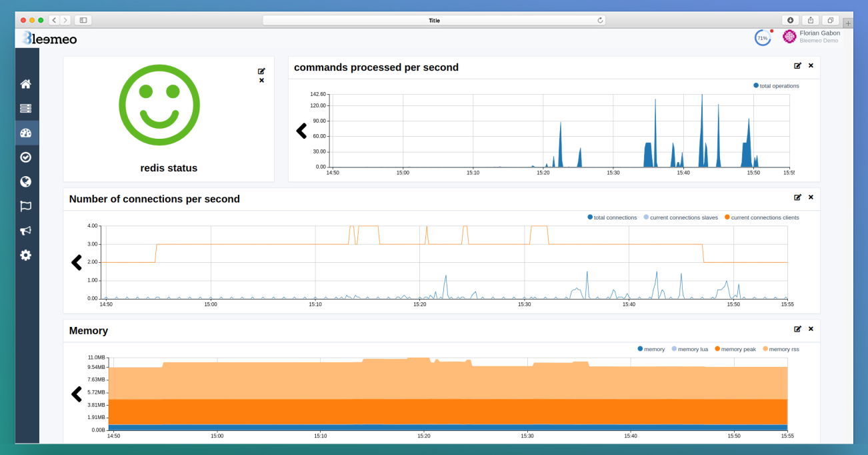
Task: Open earlier data via Memory chart chevron
Action: coord(76,394)
